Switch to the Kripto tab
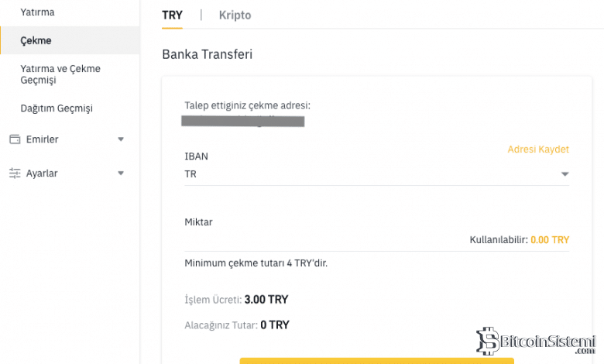 pos(235,15)
